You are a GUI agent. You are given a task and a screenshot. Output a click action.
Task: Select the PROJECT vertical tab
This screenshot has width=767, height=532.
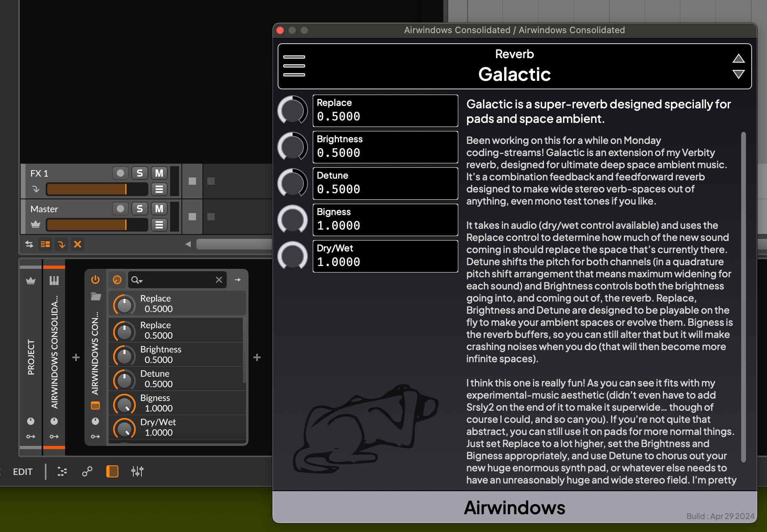click(31, 357)
